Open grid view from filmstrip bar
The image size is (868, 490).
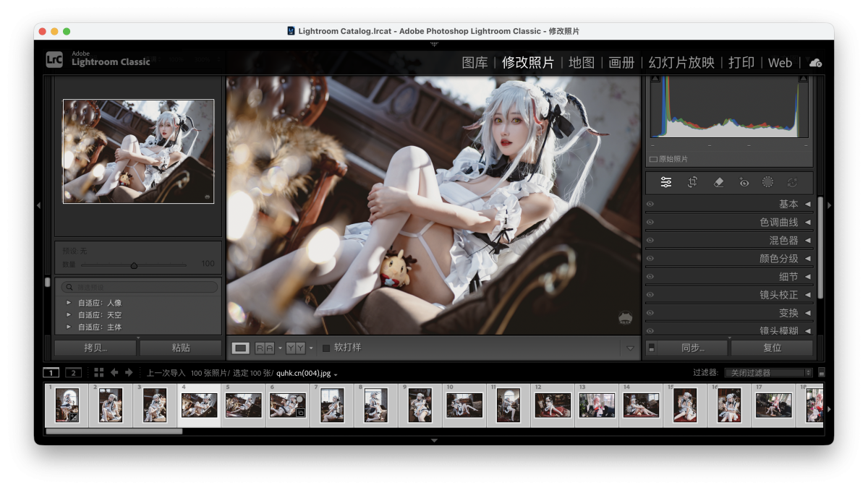tap(99, 372)
